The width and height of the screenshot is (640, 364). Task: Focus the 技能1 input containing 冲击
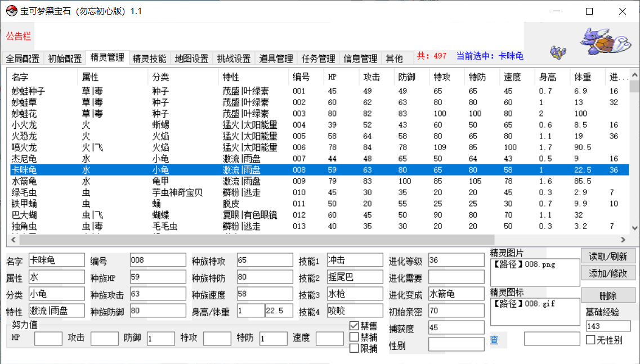pyautogui.click(x=355, y=260)
